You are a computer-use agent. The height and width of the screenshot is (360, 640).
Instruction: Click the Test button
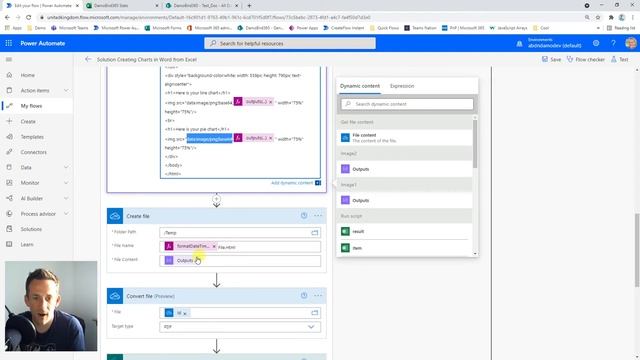(620, 59)
